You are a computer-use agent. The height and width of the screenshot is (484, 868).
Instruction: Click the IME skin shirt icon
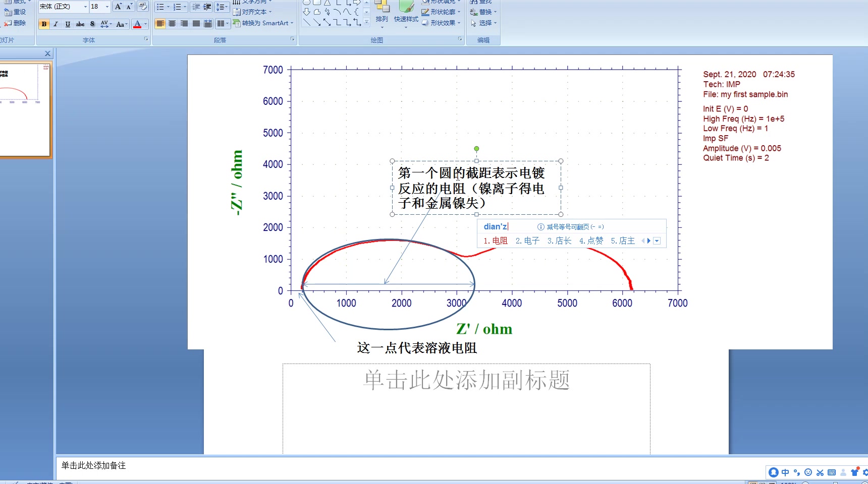point(854,472)
